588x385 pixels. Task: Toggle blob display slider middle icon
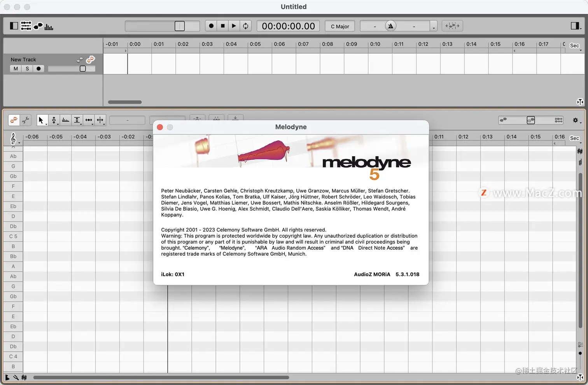[x=531, y=120]
